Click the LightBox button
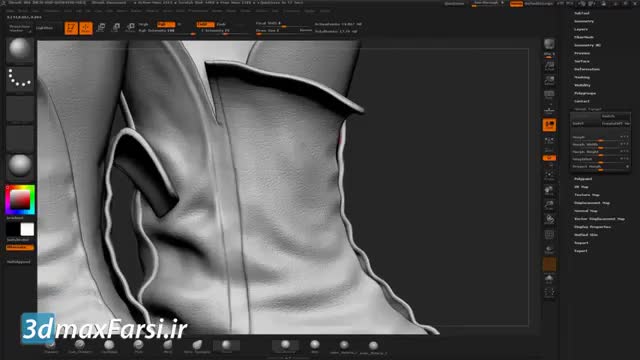640x360 pixels. [44, 28]
